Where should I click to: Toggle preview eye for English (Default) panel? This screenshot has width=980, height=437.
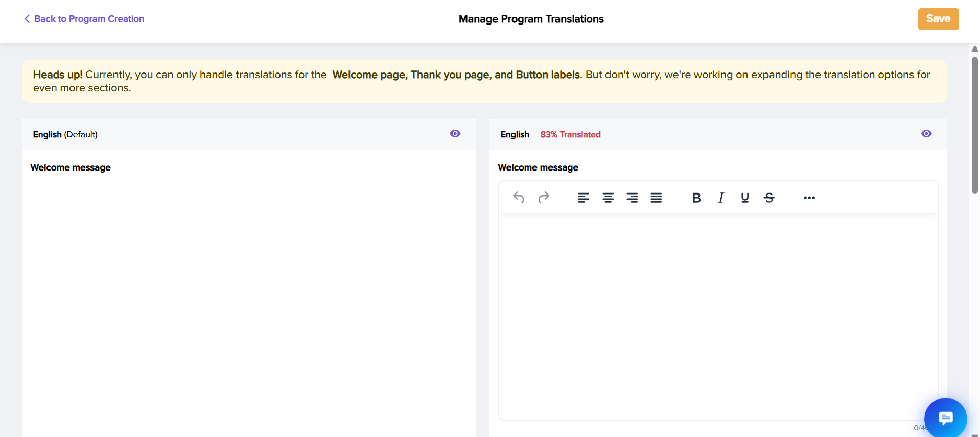[455, 134]
